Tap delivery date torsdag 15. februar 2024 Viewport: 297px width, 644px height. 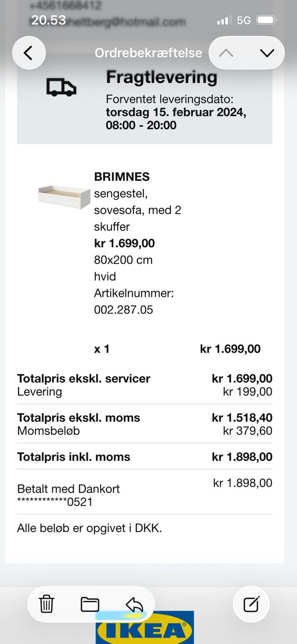[176, 112]
